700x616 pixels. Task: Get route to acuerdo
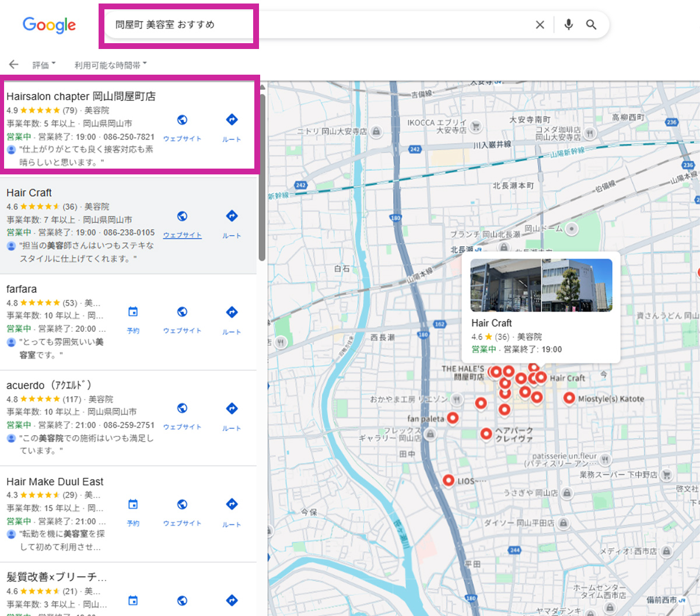pos(232,408)
